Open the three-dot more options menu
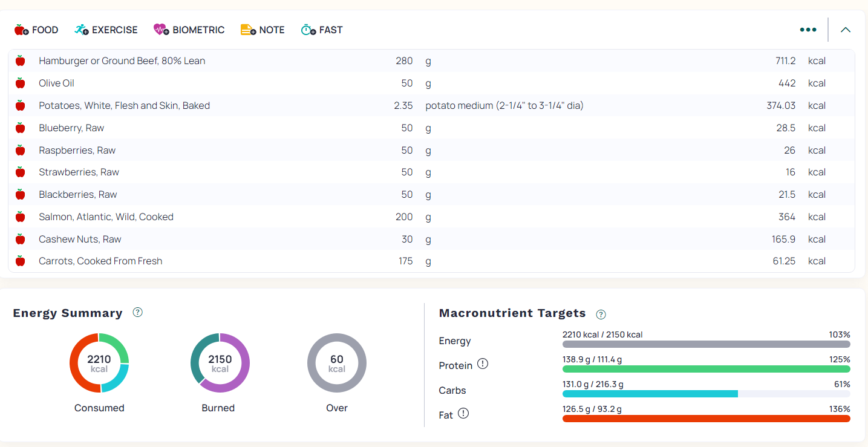Image resolution: width=868 pixels, height=447 pixels. tap(808, 30)
